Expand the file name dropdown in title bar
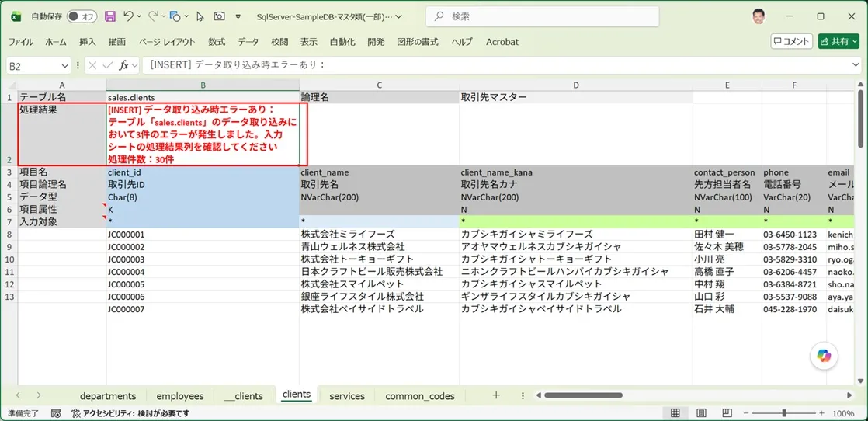Screen dimensions: 868x421 pyautogui.click(x=399, y=16)
